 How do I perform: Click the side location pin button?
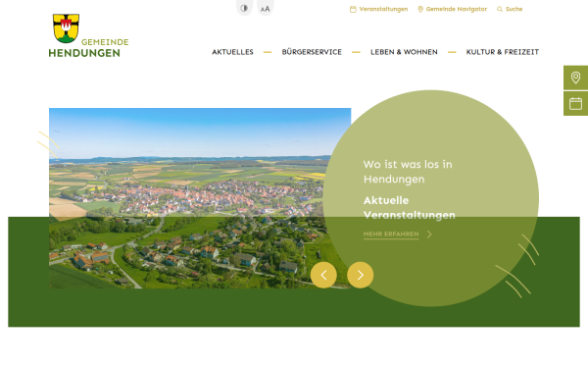tap(575, 78)
